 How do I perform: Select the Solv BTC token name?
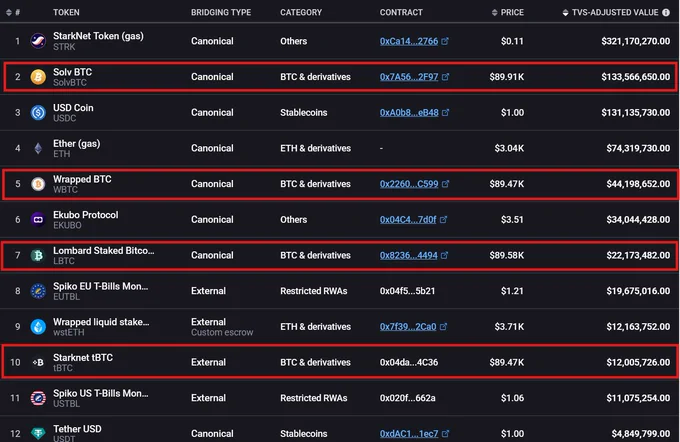[x=72, y=72]
